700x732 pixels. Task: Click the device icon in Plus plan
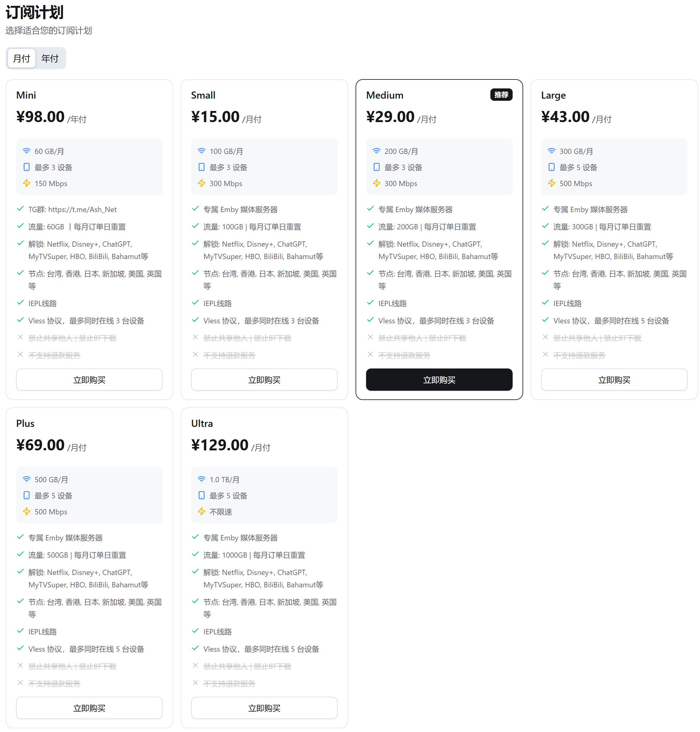27,496
